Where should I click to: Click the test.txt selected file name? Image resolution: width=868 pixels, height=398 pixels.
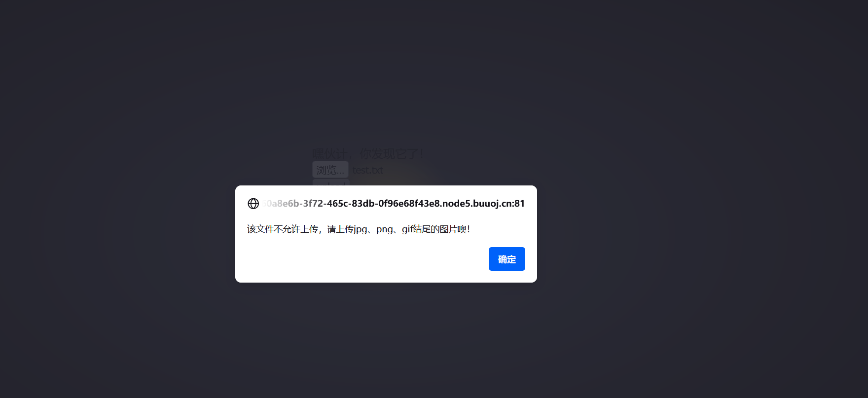(367, 170)
